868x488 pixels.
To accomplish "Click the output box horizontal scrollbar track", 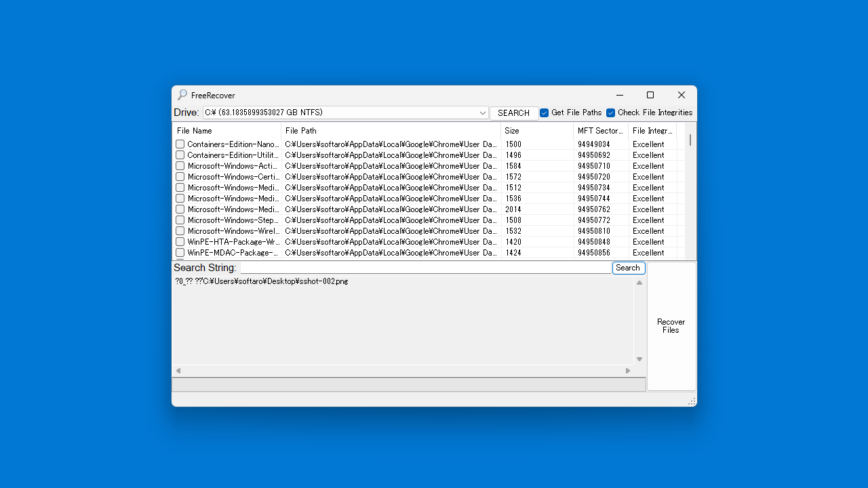I will [403, 371].
